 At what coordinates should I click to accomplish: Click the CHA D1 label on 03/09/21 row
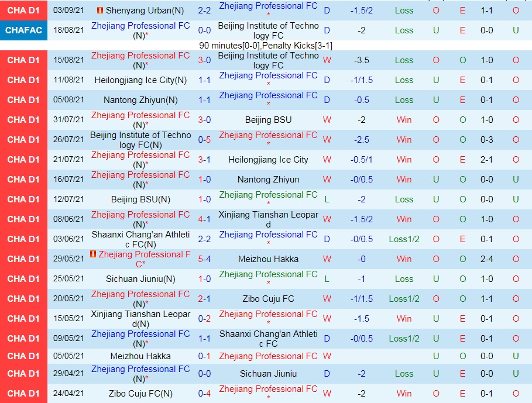click(x=23, y=11)
